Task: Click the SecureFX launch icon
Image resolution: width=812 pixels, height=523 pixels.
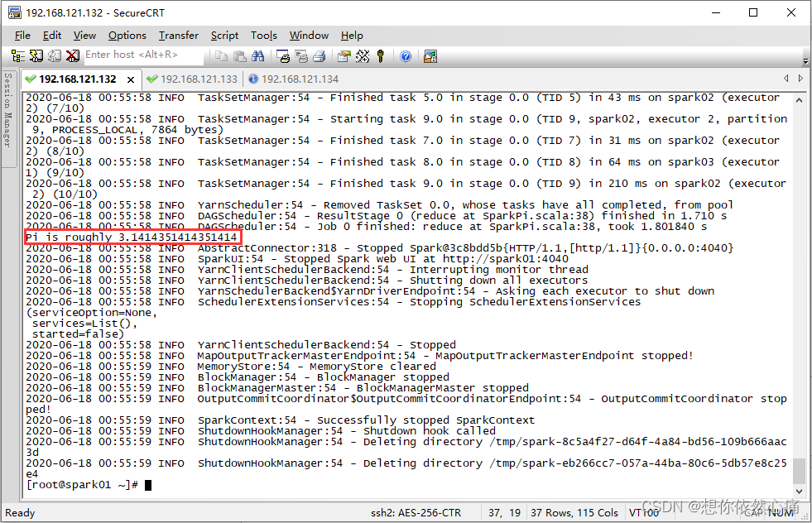Action: [430, 56]
